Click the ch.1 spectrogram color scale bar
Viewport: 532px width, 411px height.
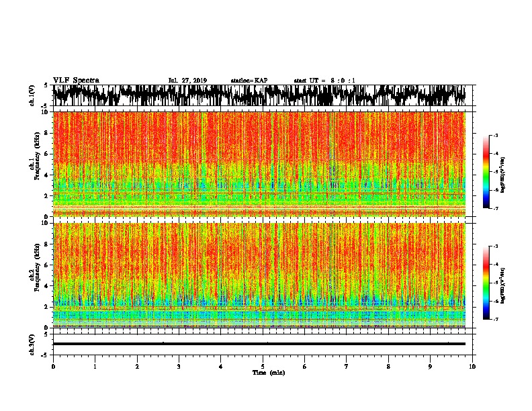click(486, 172)
